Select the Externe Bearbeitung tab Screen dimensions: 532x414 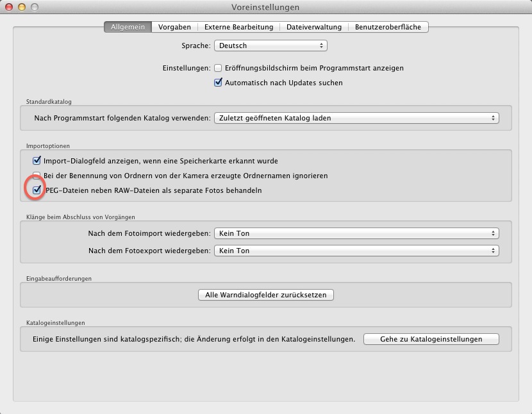(x=238, y=27)
